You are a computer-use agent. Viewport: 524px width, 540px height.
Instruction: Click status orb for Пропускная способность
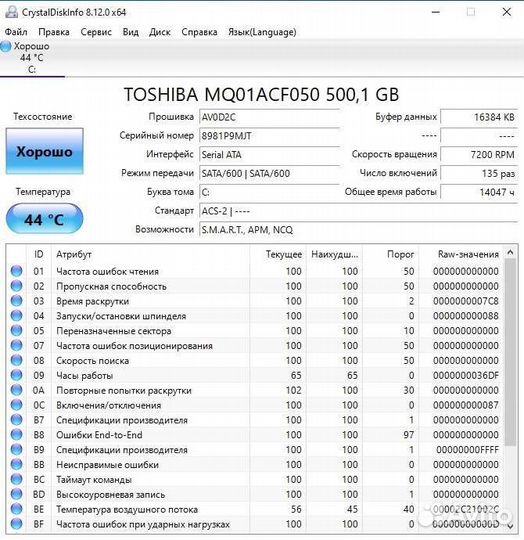coord(16,286)
